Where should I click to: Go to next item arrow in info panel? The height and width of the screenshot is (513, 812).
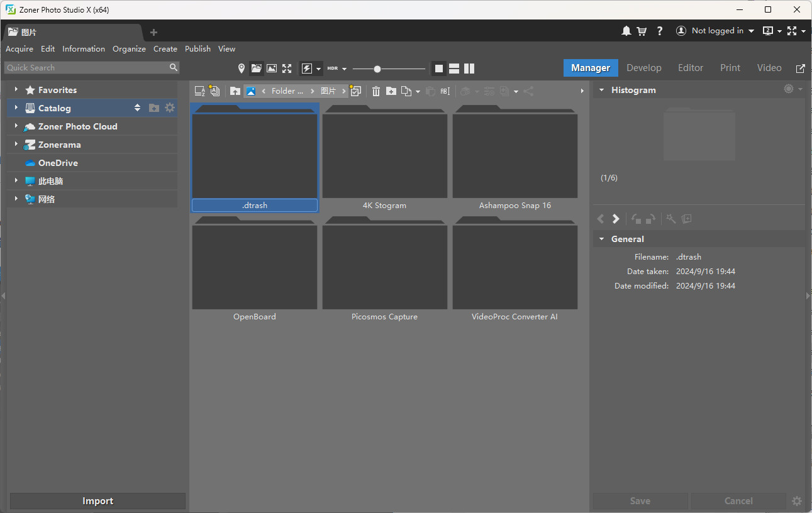pos(616,219)
